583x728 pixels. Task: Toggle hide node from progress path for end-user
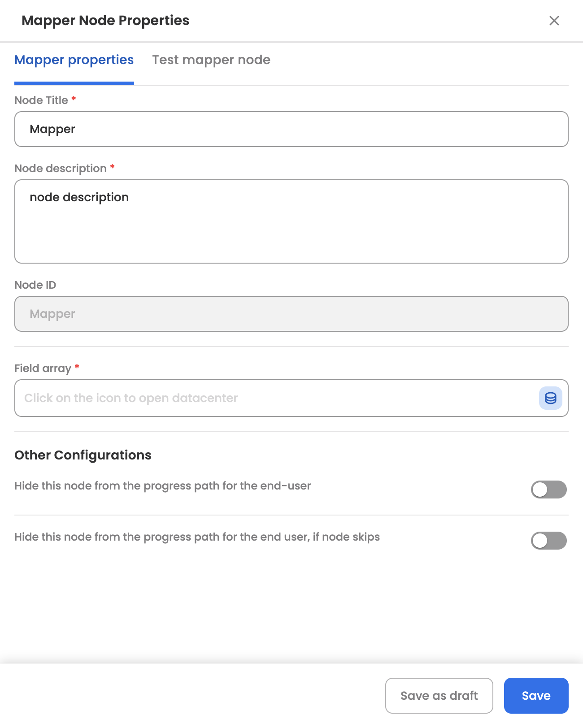pyautogui.click(x=549, y=490)
